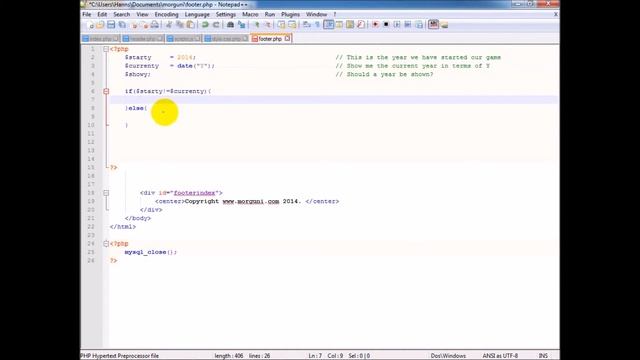Click the Zoom In toolbar icon
Image resolution: width=640 pixels, height=360 pixels.
click(257, 25)
